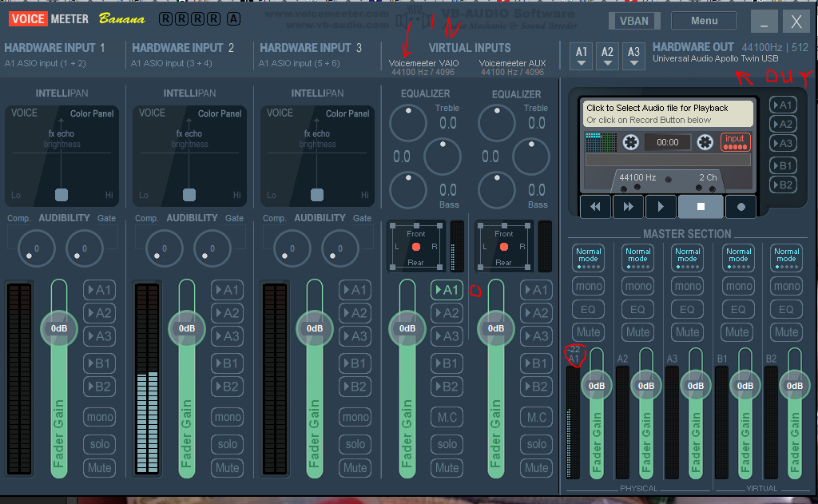The image size is (818, 504).
Task: Route recorder to A1 output
Action: pos(783,105)
